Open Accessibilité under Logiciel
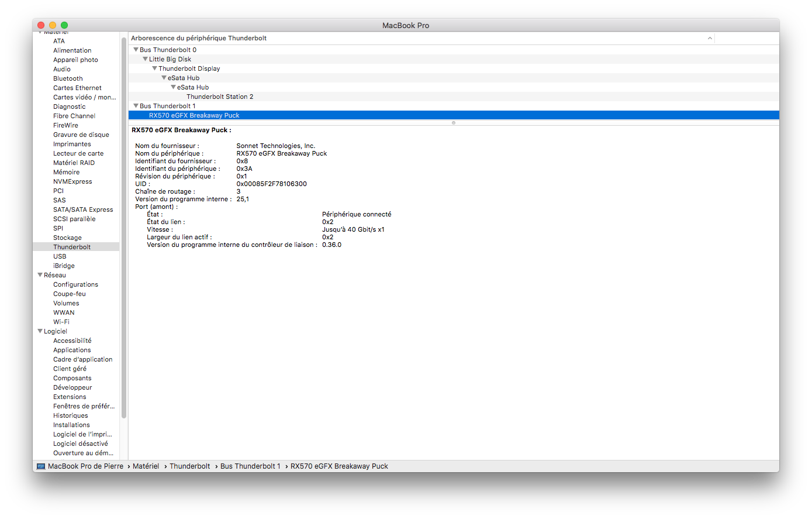Screen dimensions: 812x519 click(72, 341)
